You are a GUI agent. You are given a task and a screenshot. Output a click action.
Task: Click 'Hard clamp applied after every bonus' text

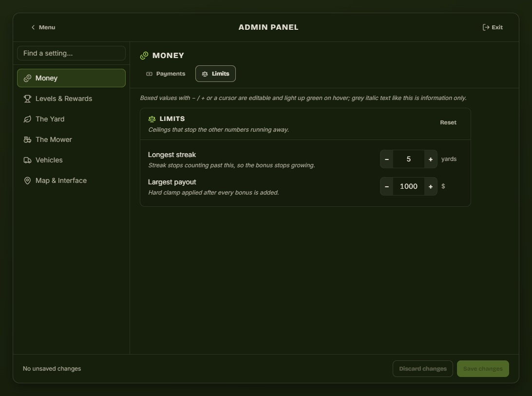pos(213,193)
